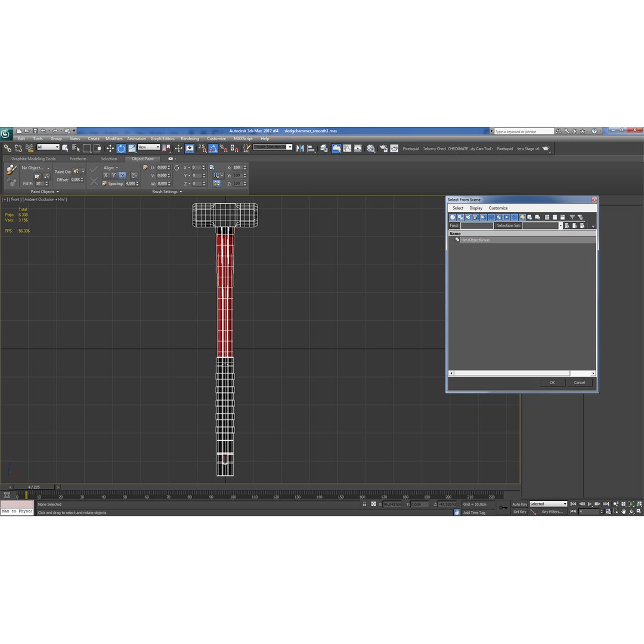Click the Save File icon in title bar
Image resolution: width=644 pixels, height=644 pixels.
pyautogui.click(x=35, y=131)
